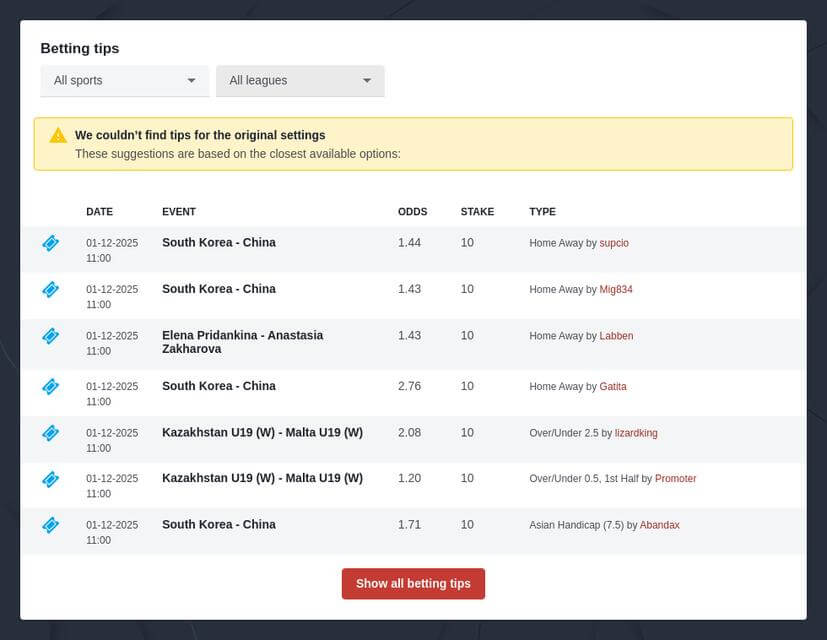Click the ticket icon on the 1.43 odds South Korea row
This screenshot has height=640, width=827.
pos(50,290)
